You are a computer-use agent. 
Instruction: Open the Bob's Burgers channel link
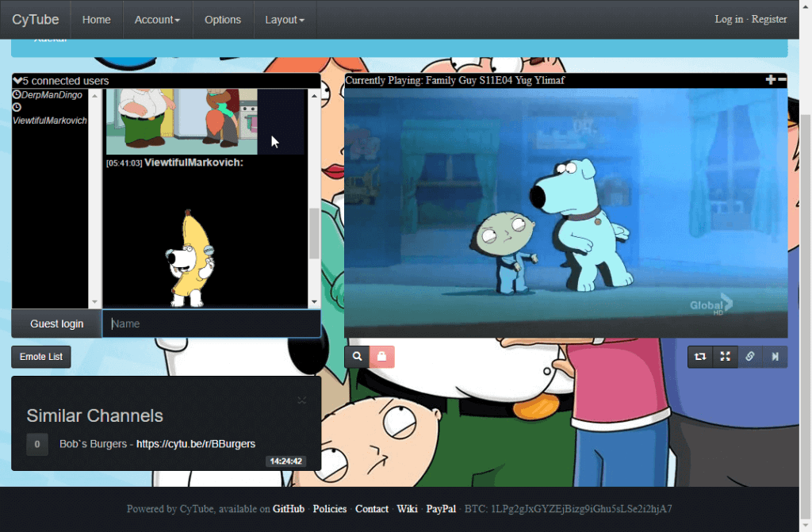click(196, 444)
